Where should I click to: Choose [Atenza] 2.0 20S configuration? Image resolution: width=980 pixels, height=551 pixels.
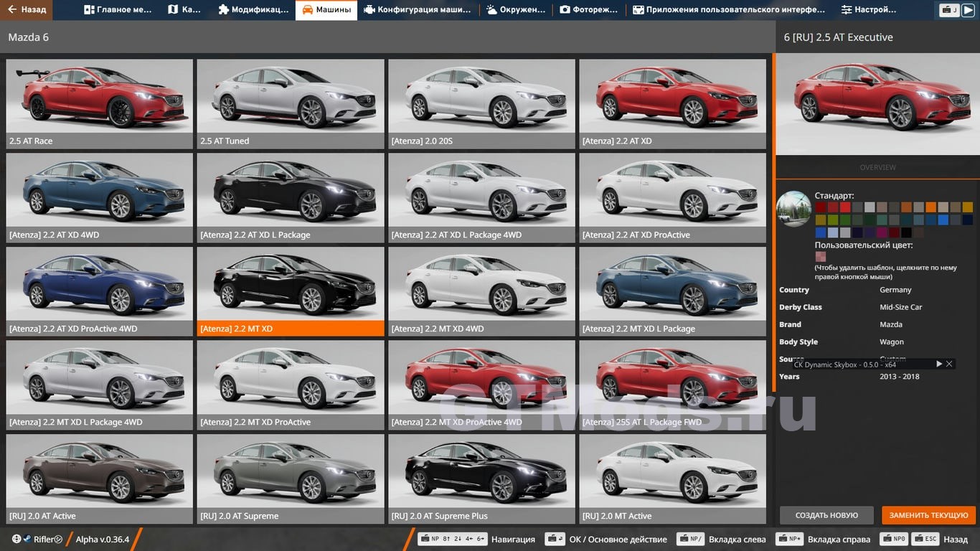[x=481, y=103]
